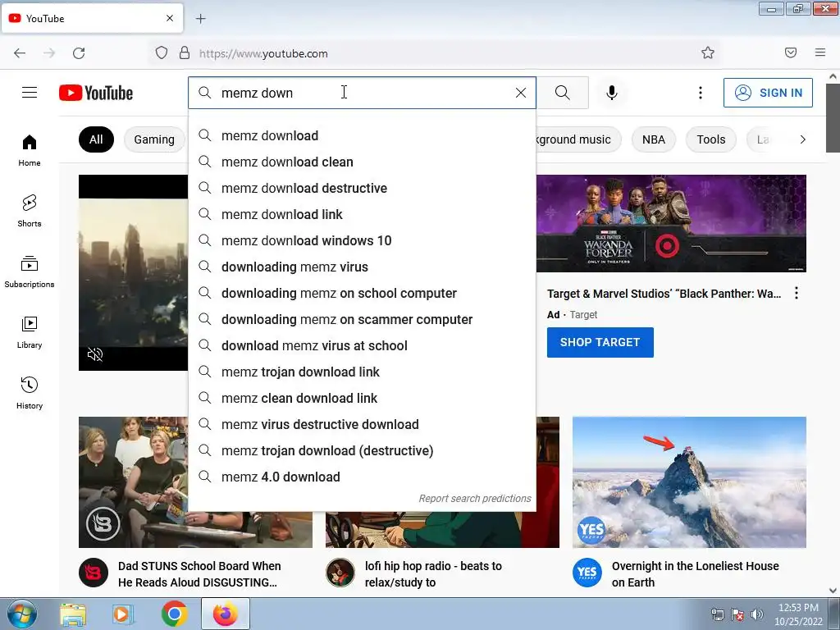Open Firefox application menu
The width and height of the screenshot is (840, 630).
(820, 52)
